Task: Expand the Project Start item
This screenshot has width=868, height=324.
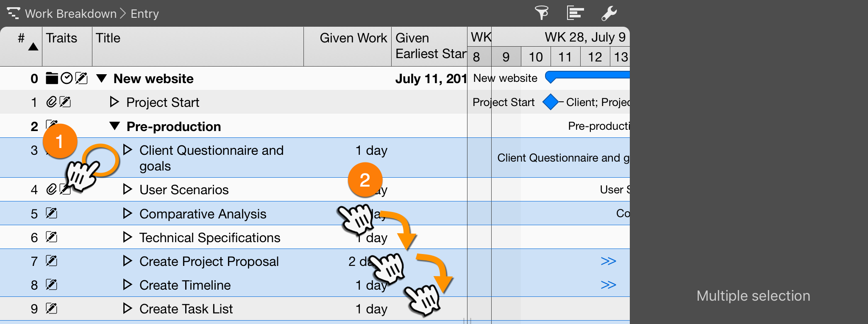Action: coord(114,102)
